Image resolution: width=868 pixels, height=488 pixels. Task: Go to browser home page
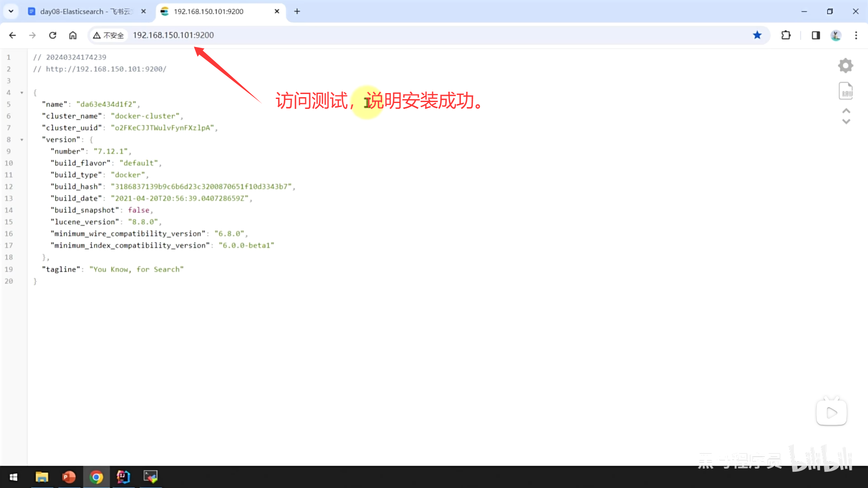[x=73, y=35]
